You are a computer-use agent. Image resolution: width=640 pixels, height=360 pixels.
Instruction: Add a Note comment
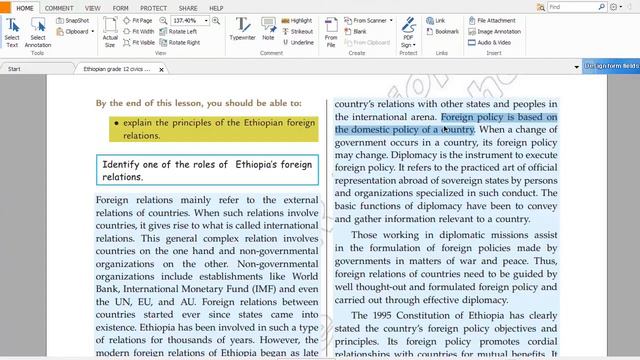[x=268, y=29]
